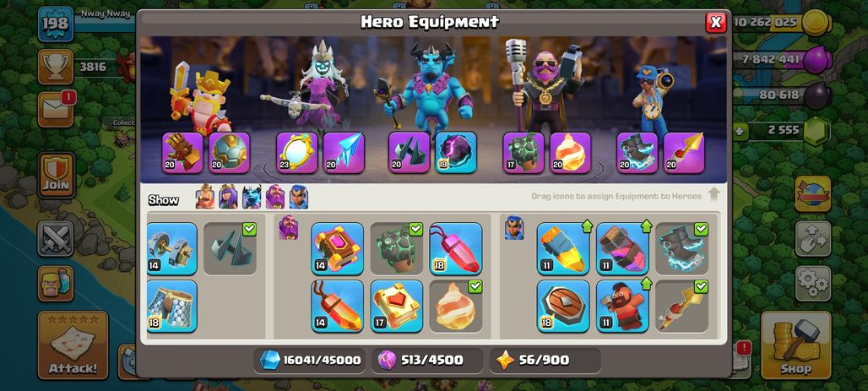Pick the Royal Champion's Seeking Shield equipment
Image resolution: width=868 pixels, height=391 pixels.
pyautogui.click(x=563, y=306)
